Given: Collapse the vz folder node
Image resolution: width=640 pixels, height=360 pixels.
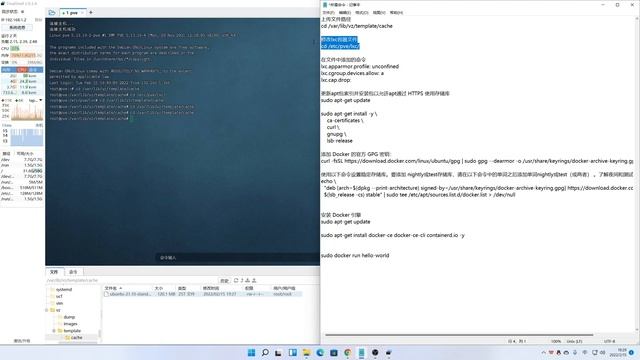Looking at the screenshot, I should click(x=47, y=310).
